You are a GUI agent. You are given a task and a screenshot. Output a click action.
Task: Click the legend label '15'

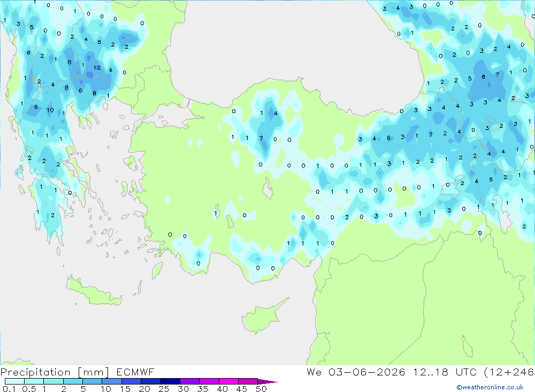tap(125, 389)
